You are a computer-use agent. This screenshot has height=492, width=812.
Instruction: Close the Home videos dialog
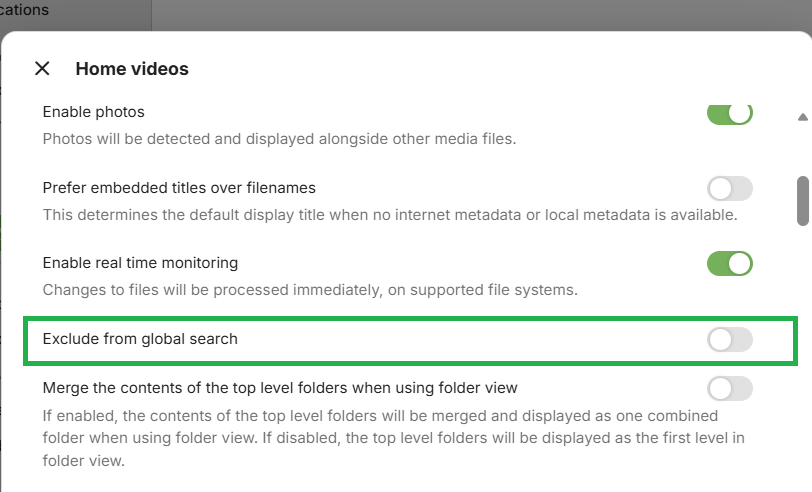click(42, 69)
